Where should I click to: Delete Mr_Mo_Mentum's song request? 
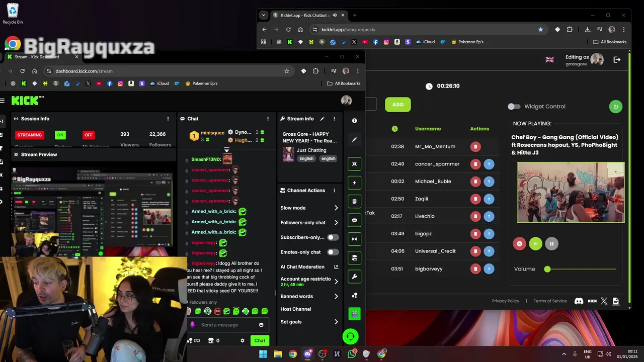coord(475,147)
